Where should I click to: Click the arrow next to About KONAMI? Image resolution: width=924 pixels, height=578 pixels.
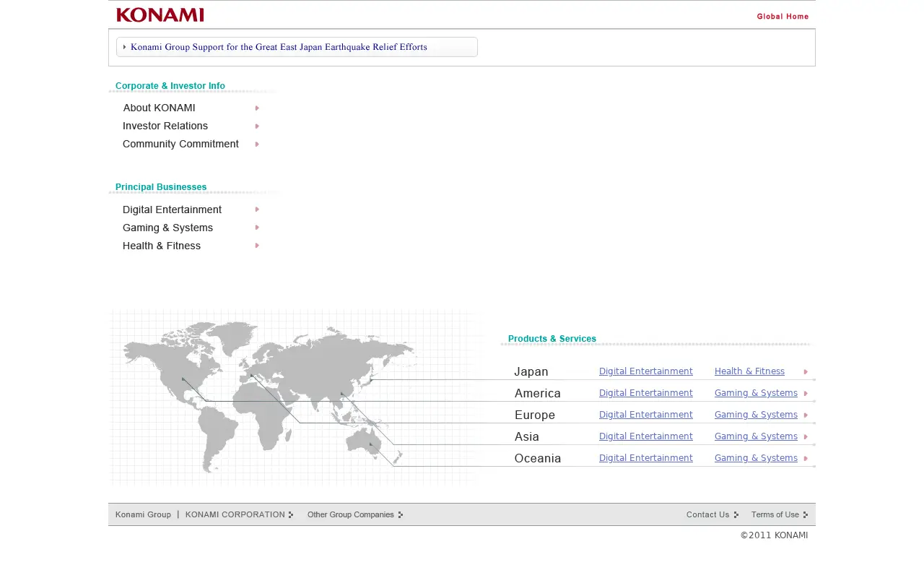pyautogui.click(x=257, y=108)
